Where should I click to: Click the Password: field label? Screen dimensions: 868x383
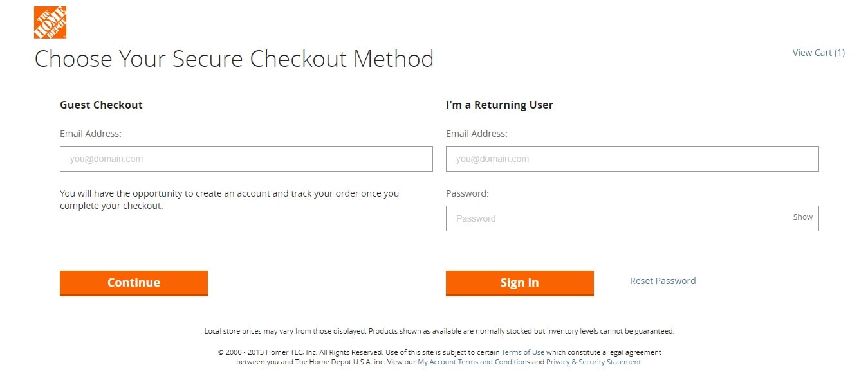click(467, 193)
